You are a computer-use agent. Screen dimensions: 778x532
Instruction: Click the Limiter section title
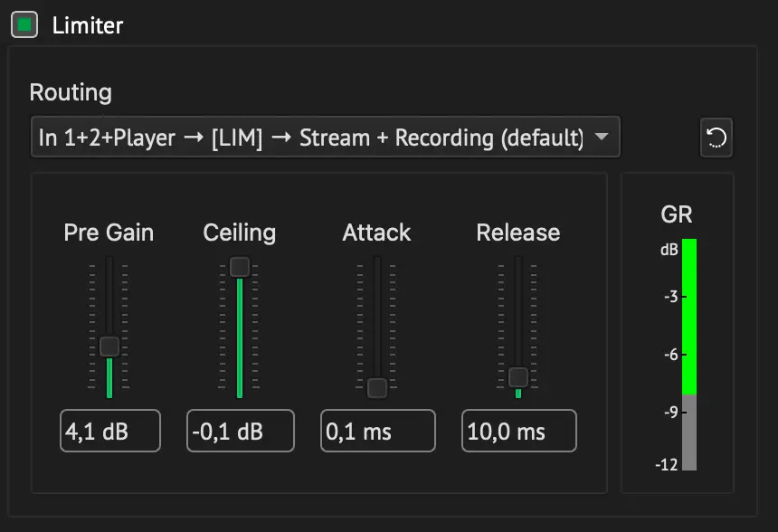point(88,25)
